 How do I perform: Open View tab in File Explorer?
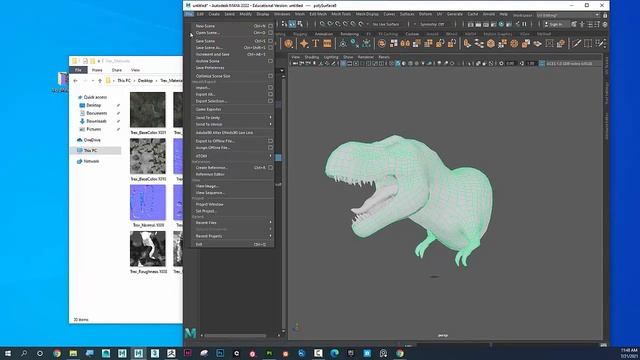coord(135,70)
